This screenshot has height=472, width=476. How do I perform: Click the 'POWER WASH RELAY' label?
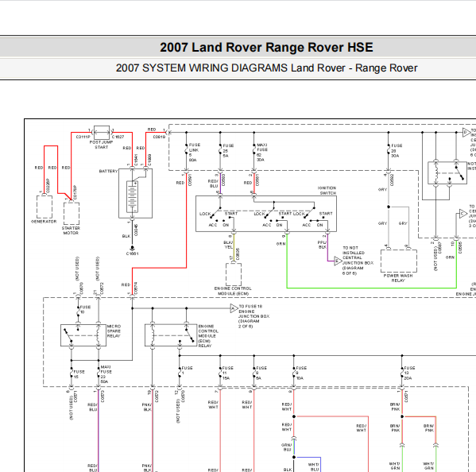(x=398, y=278)
